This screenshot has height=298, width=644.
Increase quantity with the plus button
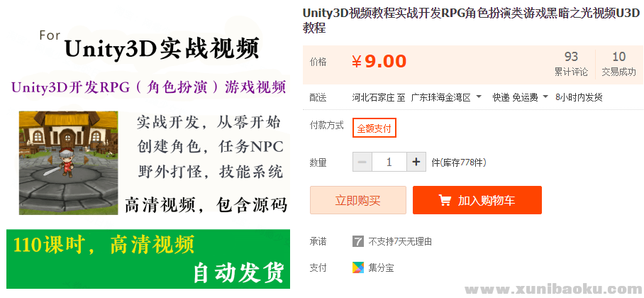click(x=416, y=162)
